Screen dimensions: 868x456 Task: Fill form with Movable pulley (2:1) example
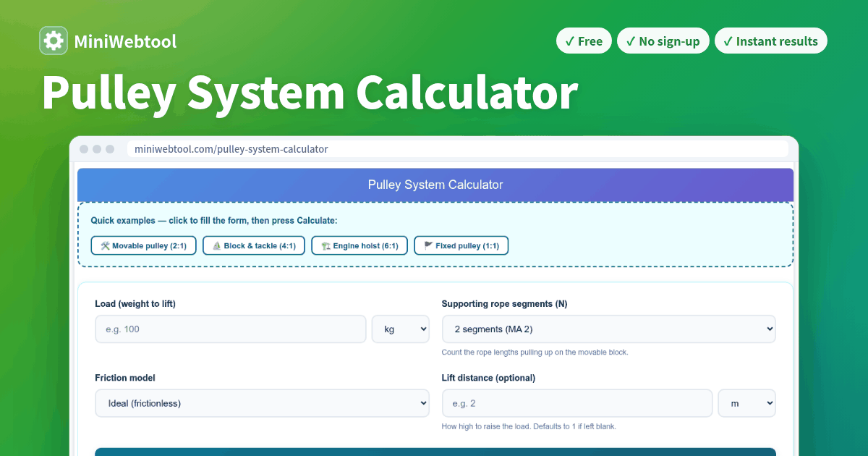143,246
